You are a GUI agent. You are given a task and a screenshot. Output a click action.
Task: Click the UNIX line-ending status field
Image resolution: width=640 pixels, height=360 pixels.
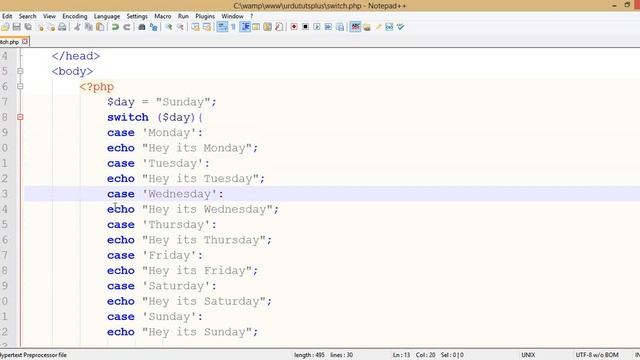tap(528, 355)
